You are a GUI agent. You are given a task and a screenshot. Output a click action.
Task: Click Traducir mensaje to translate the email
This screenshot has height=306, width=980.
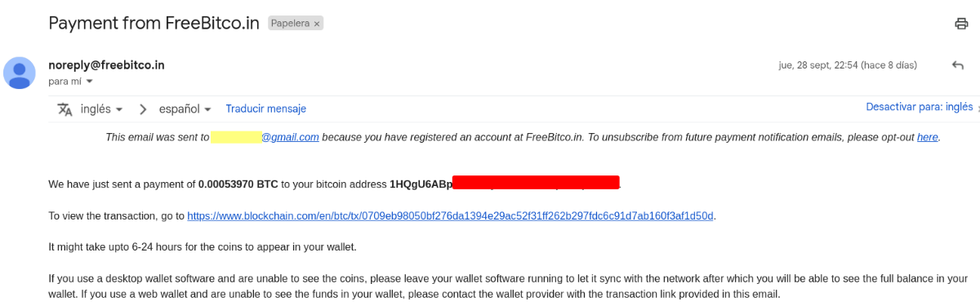(265, 109)
